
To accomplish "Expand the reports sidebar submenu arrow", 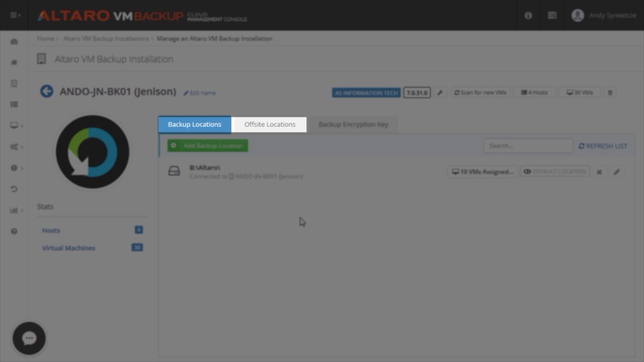I will [x=22, y=210].
